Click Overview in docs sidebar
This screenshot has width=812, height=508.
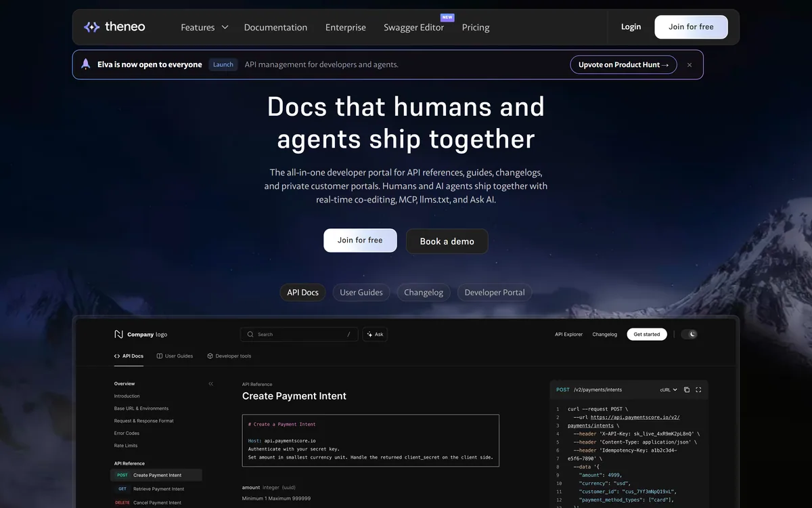pyautogui.click(x=125, y=384)
